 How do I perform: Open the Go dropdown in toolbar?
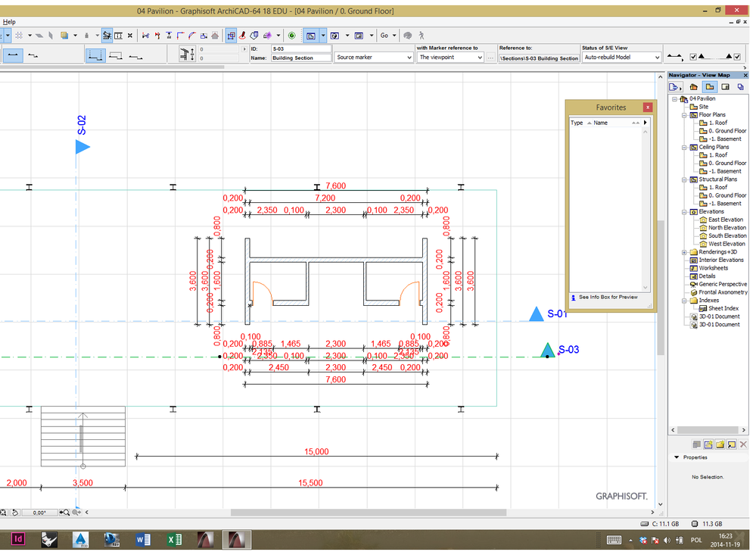pyautogui.click(x=388, y=36)
